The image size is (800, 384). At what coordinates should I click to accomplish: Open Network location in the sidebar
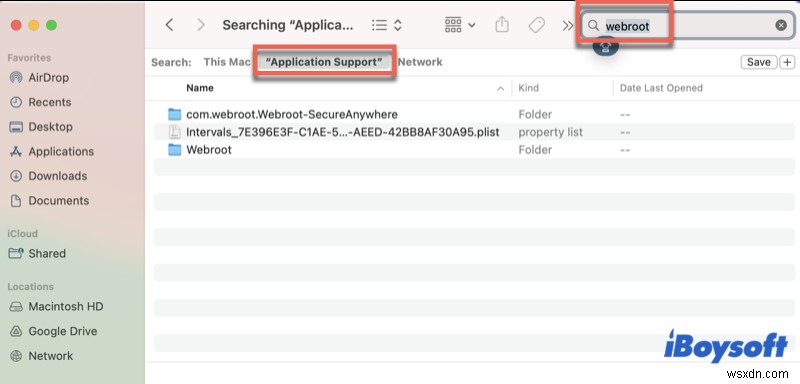pos(41,355)
